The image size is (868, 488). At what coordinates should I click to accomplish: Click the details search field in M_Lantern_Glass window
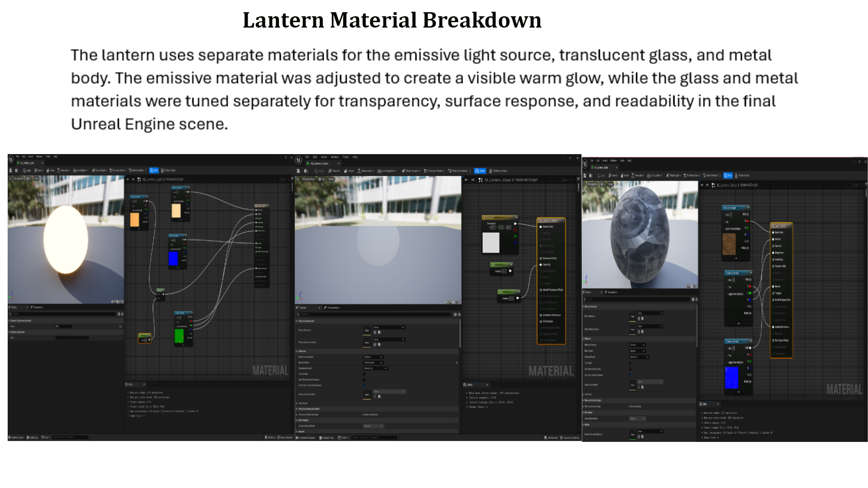pyautogui.click(x=374, y=314)
